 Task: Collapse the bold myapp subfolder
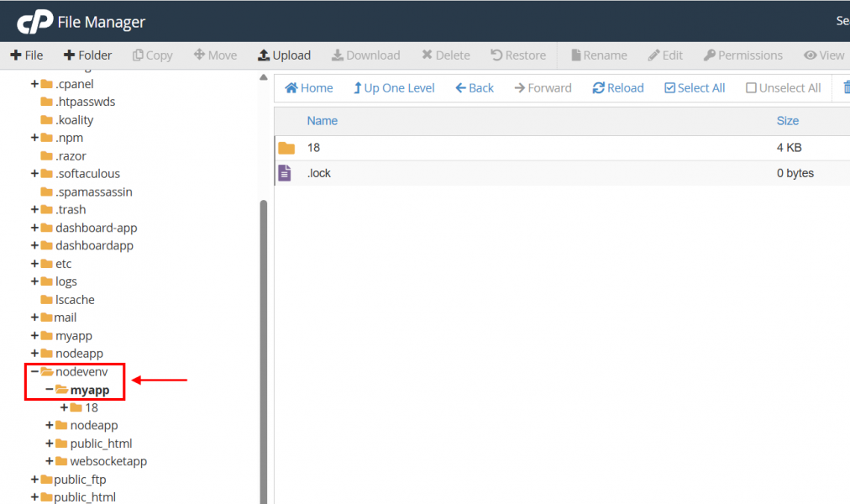(x=50, y=389)
